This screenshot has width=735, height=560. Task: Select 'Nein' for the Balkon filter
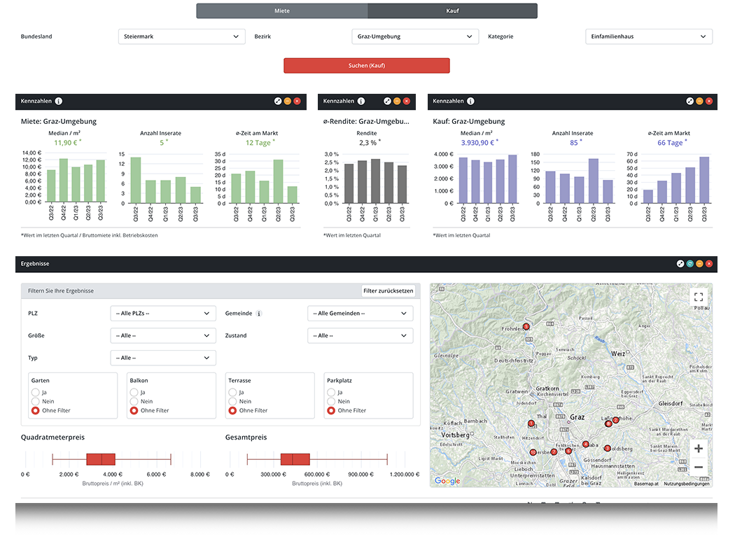(134, 402)
